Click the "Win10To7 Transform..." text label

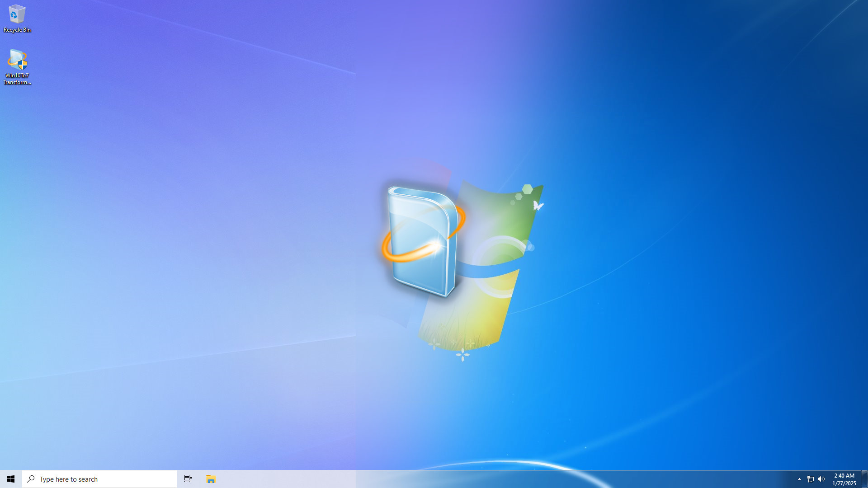point(17,79)
